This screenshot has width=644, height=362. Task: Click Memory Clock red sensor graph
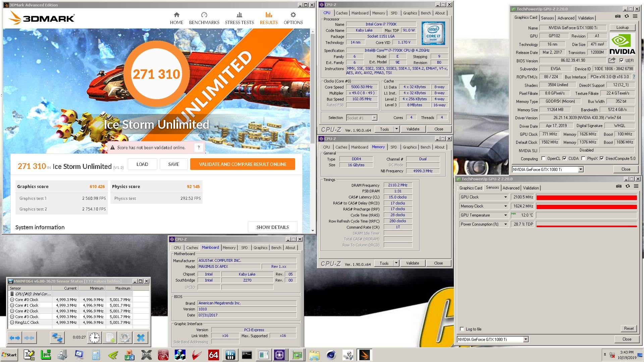[x=586, y=206]
